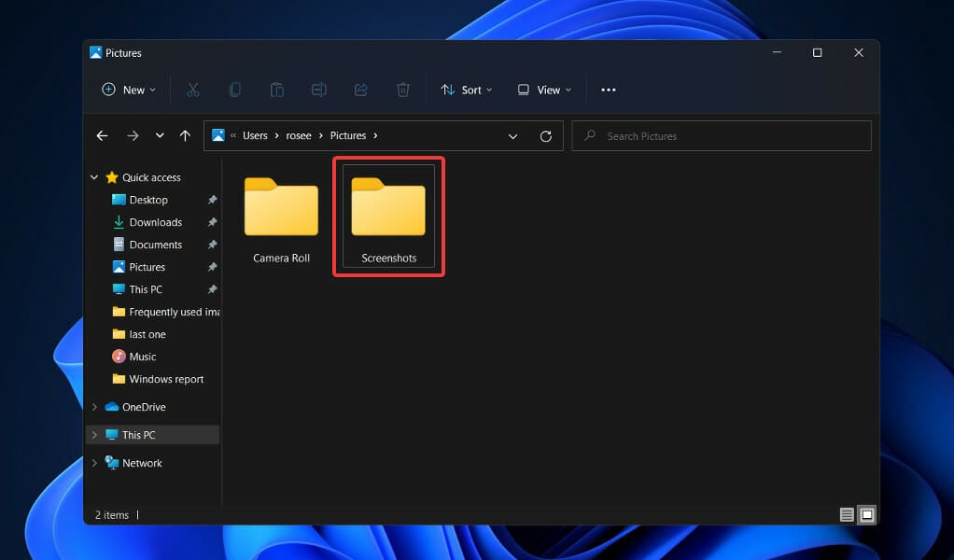Expand address bar history dropdown
Viewport: 954px width, 560px height.
coord(512,136)
